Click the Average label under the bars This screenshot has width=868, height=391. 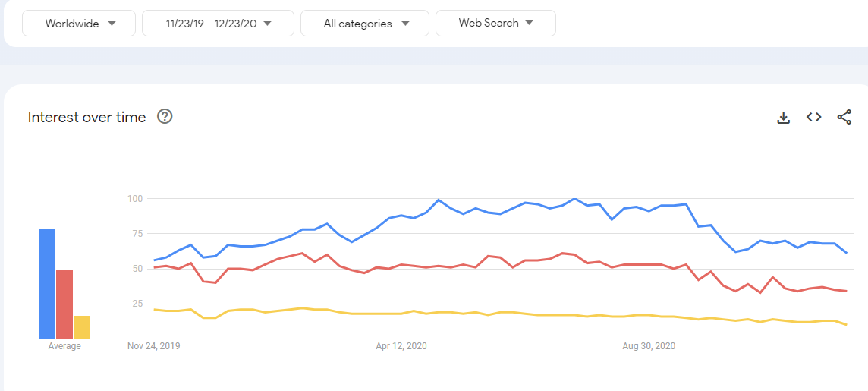pyautogui.click(x=64, y=346)
